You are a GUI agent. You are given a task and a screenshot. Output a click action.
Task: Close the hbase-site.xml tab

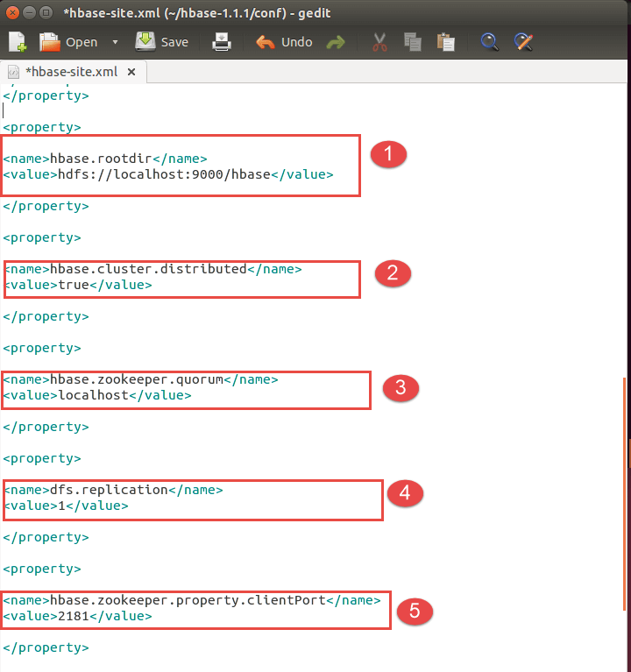tap(132, 72)
